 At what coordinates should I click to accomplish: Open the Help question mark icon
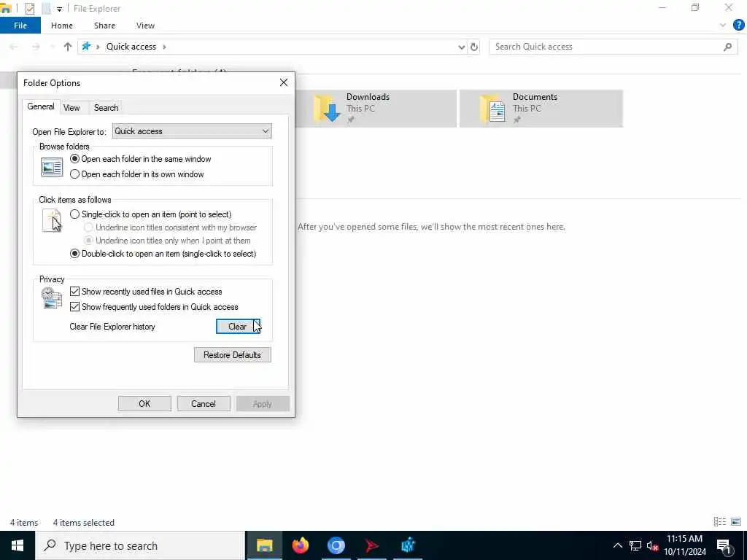pyautogui.click(x=738, y=26)
